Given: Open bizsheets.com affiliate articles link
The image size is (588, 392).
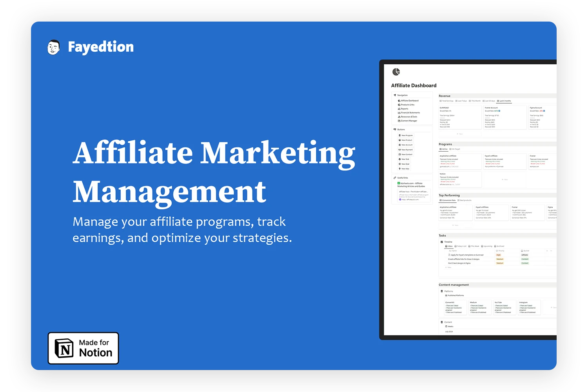Looking at the screenshot, I should [411, 185].
